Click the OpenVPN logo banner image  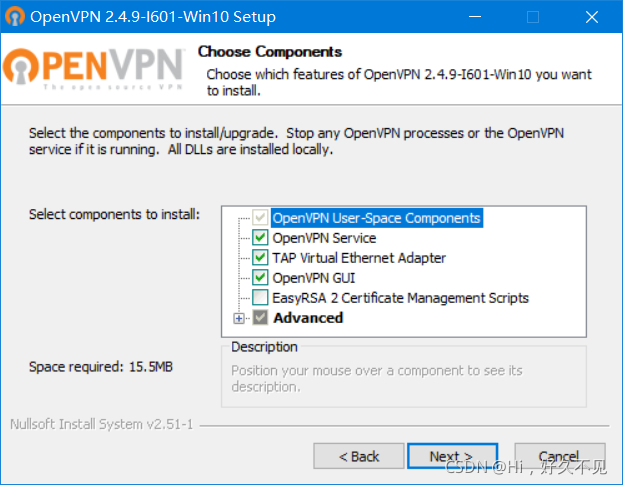tap(93, 68)
